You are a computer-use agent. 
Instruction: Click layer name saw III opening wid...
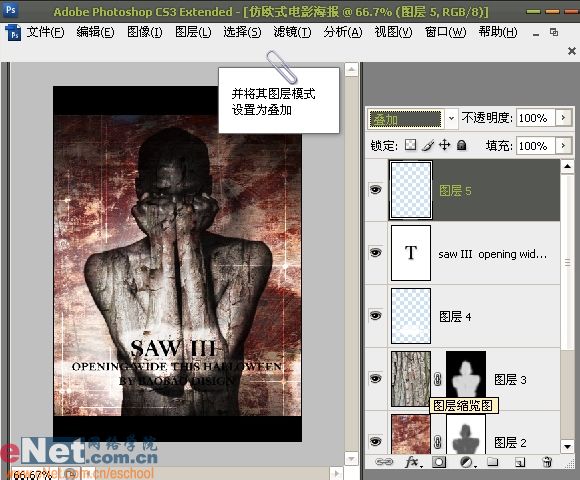(x=492, y=254)
